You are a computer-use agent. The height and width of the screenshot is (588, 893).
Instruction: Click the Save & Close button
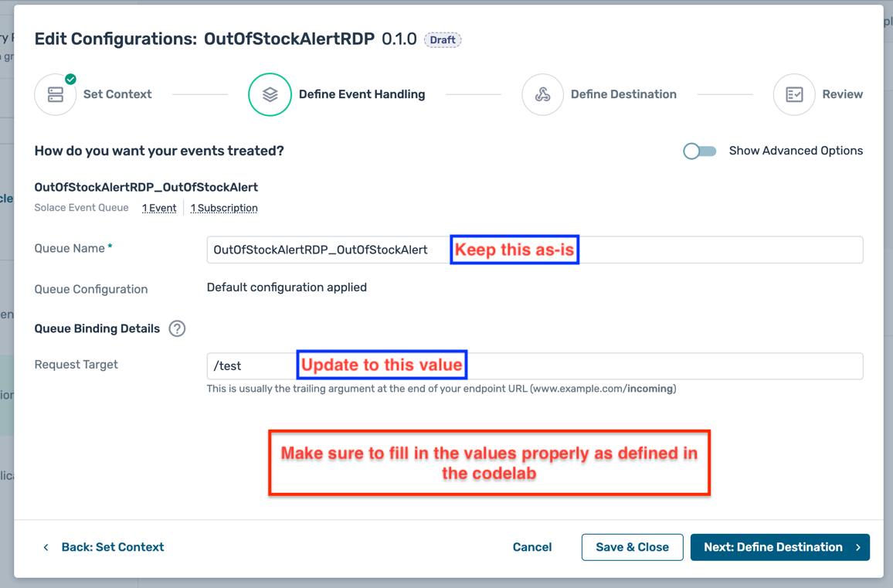pos(632,547)
